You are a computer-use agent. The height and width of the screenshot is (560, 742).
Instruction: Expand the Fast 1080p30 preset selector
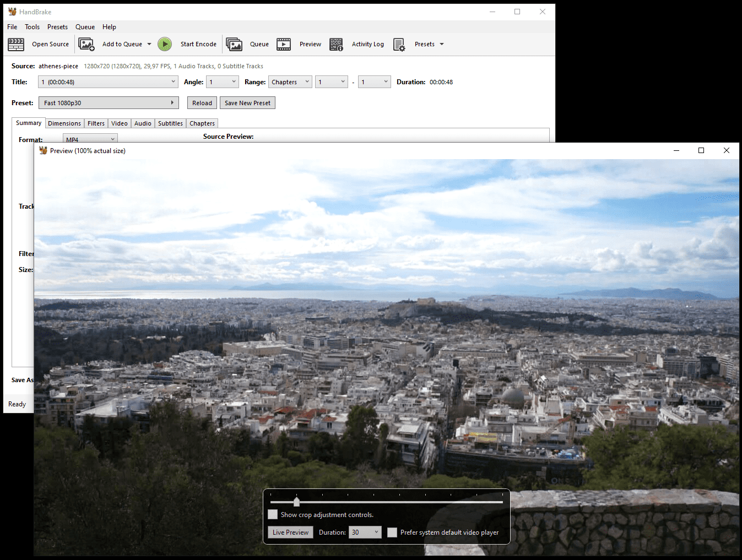click(x=109, y=103)
